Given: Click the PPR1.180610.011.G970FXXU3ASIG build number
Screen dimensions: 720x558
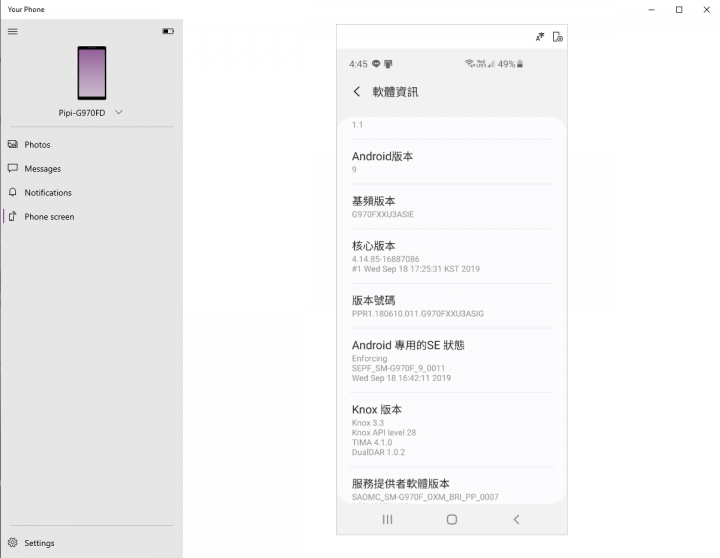Looking at the screenshot, I should point(418,314).
